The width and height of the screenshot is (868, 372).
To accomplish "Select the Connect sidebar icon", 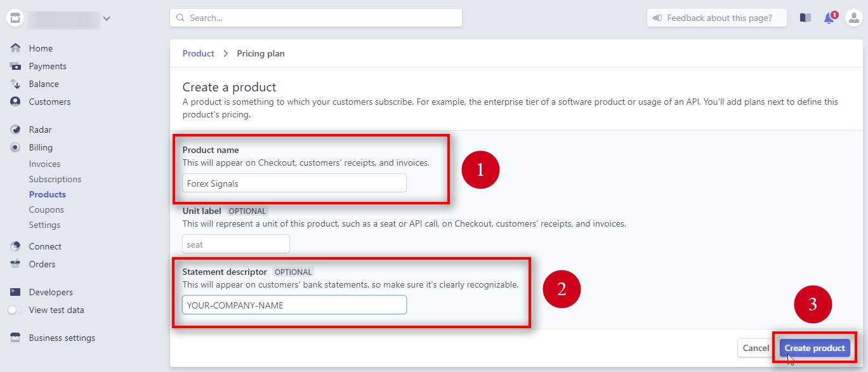I will [x=15, y=246].
